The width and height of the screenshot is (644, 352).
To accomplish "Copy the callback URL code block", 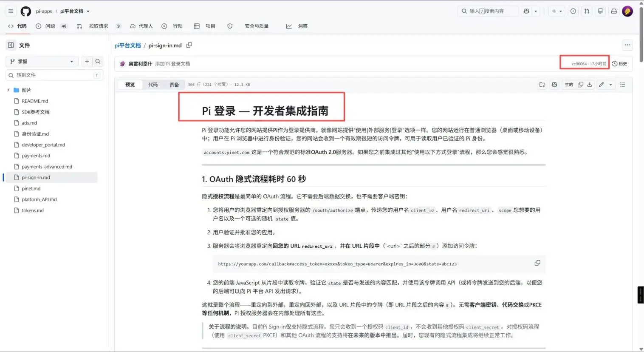I will coord(537,263).
